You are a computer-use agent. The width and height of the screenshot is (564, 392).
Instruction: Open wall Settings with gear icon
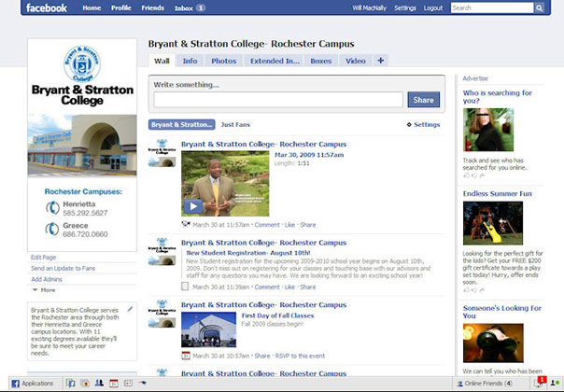coord(423,124)
